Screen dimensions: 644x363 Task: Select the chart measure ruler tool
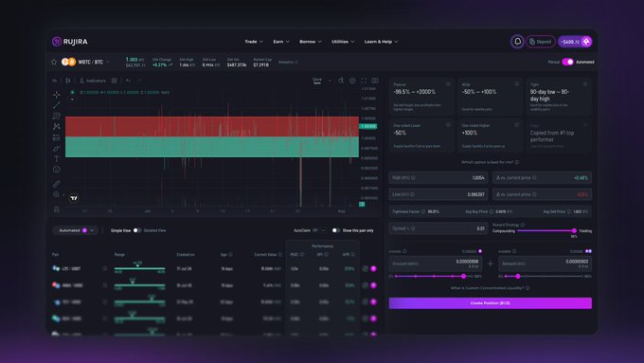coord(57,184)
